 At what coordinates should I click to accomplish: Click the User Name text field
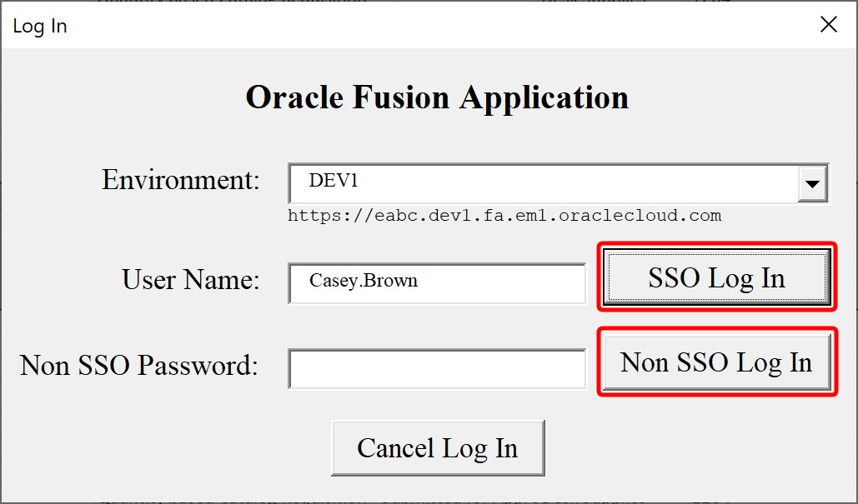437,283
